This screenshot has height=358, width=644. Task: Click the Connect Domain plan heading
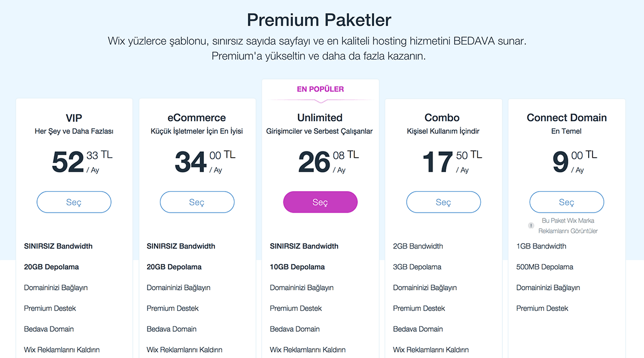(567, 118)
